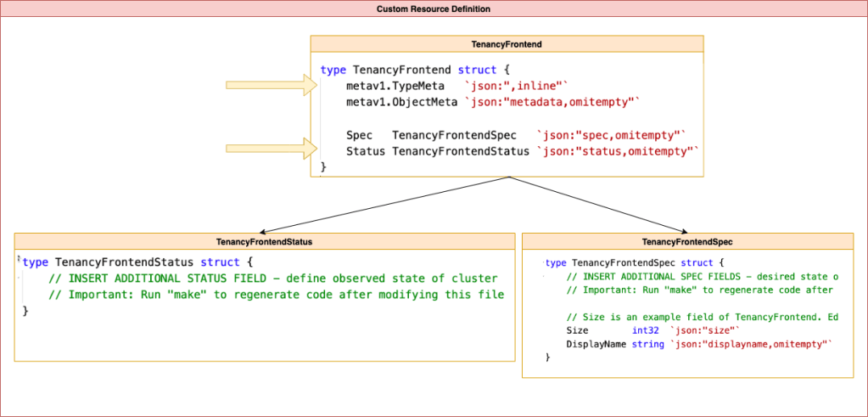Click the yellow arrow pointing at the Status field
Viewport: 868px width, 417px height.
coord(272,149)
